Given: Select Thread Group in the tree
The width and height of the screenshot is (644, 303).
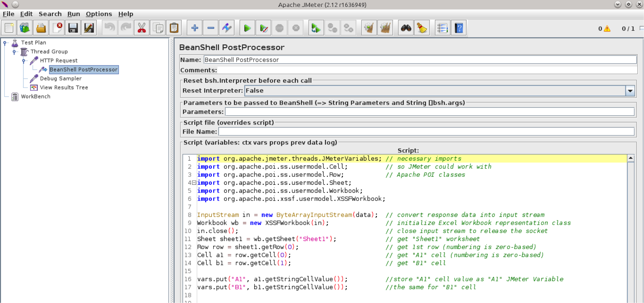Looking at the screenshot, I should [x=49, y=51].
